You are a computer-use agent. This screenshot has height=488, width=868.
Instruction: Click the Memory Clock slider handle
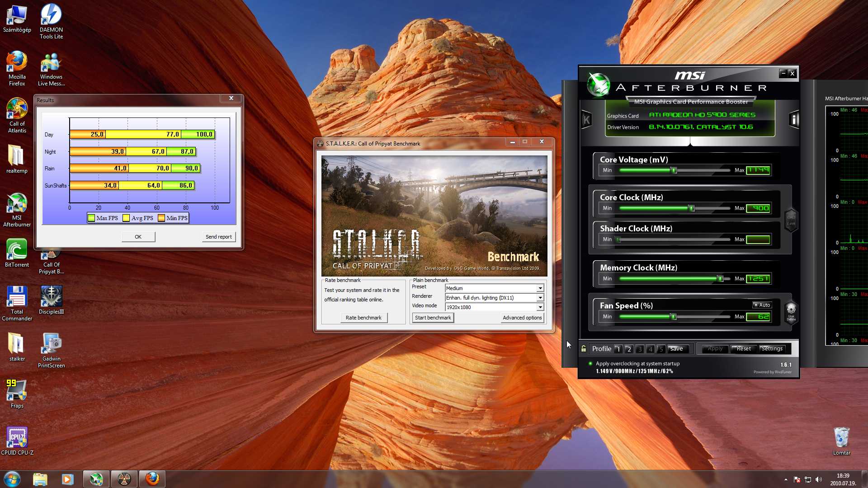[x=721, y=279]
